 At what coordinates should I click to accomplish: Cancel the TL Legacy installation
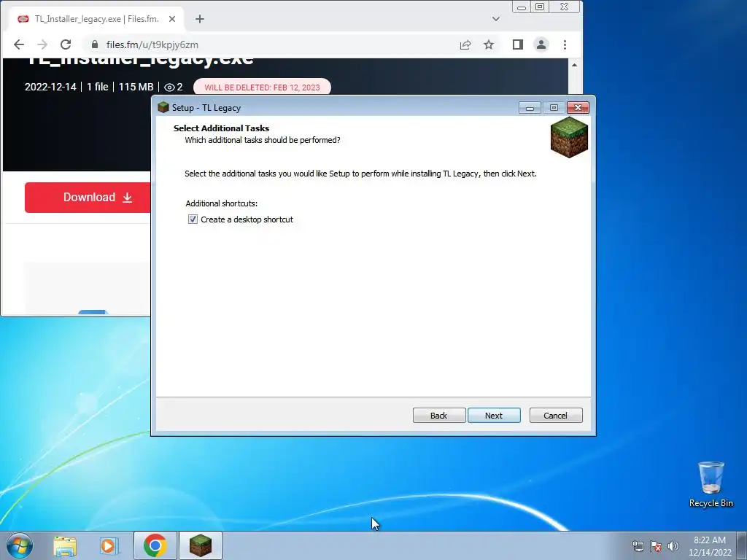point(555,415)
